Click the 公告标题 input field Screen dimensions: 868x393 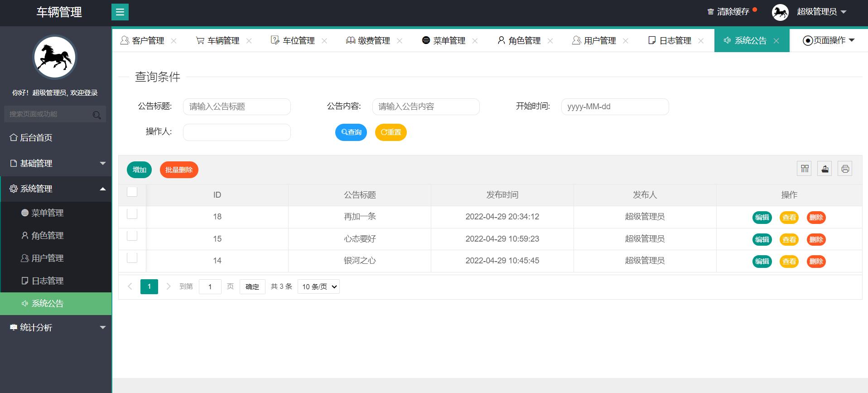pos(237,107)
